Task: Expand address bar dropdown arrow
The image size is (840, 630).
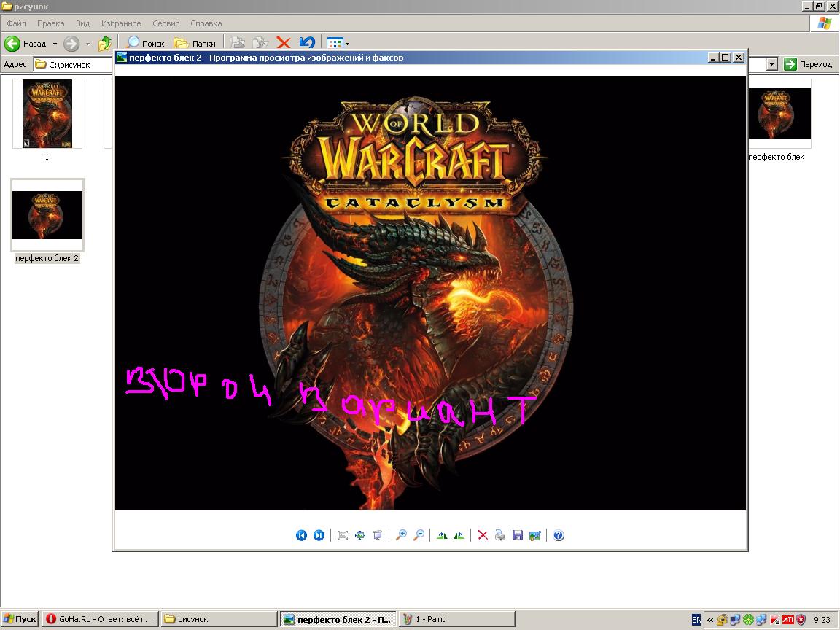Action: tap(771, 64)
